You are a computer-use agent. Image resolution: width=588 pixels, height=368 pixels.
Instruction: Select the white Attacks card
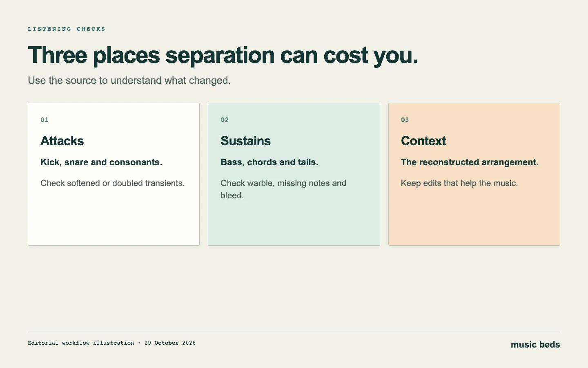tap(114, 174)
